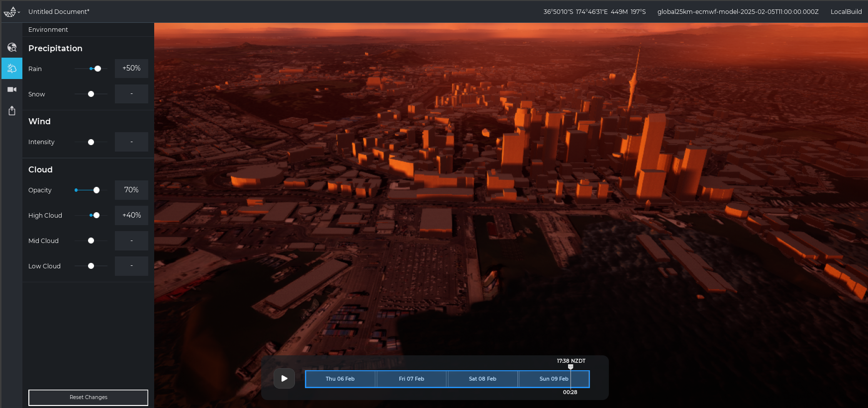Click the Cloud section heading
The width and height of the screenshot is (868, 408).
[40, 169]
